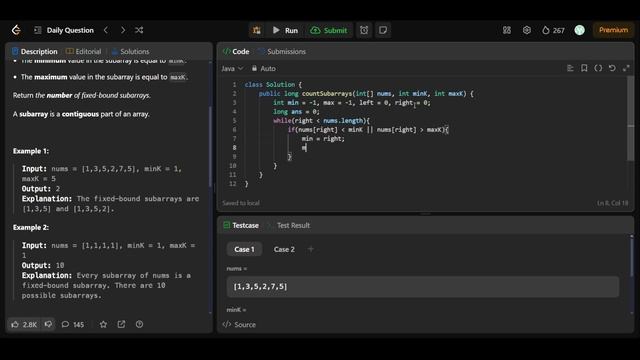The height and width of the screenshot is (360, 640).
Task: Click the curly braces icon in the editor toolbar
Action: point(598,68)
